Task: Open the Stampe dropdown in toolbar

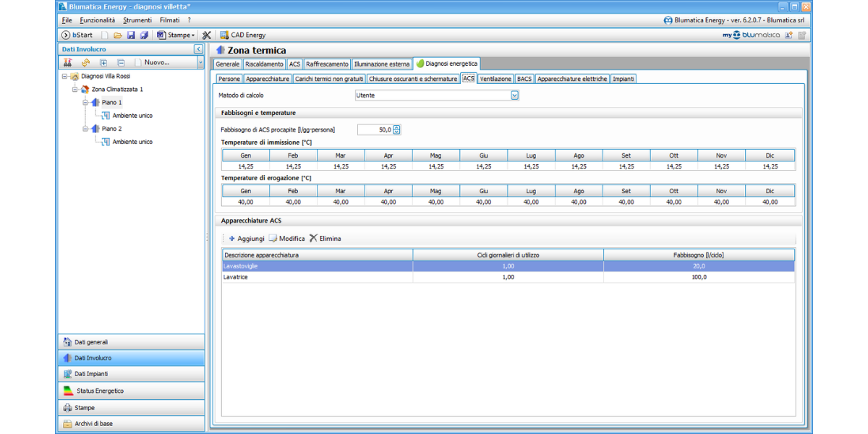Action: click(x=177, y=35)
